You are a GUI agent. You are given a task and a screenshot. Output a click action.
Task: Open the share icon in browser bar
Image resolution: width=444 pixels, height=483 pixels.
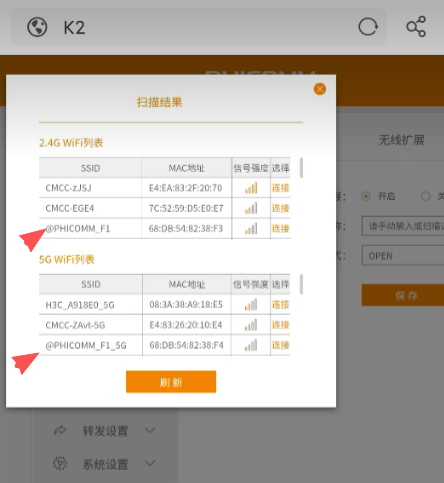pos(416,26)
